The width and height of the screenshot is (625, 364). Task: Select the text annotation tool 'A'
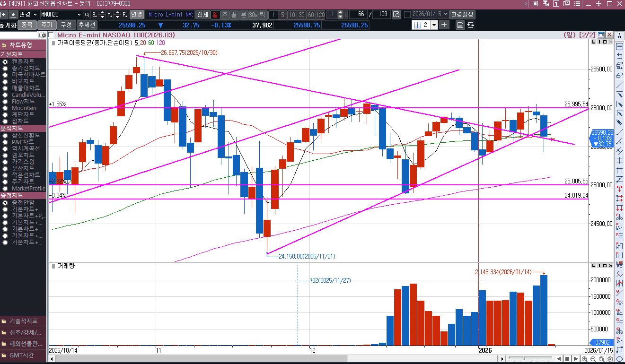[619, 36]
